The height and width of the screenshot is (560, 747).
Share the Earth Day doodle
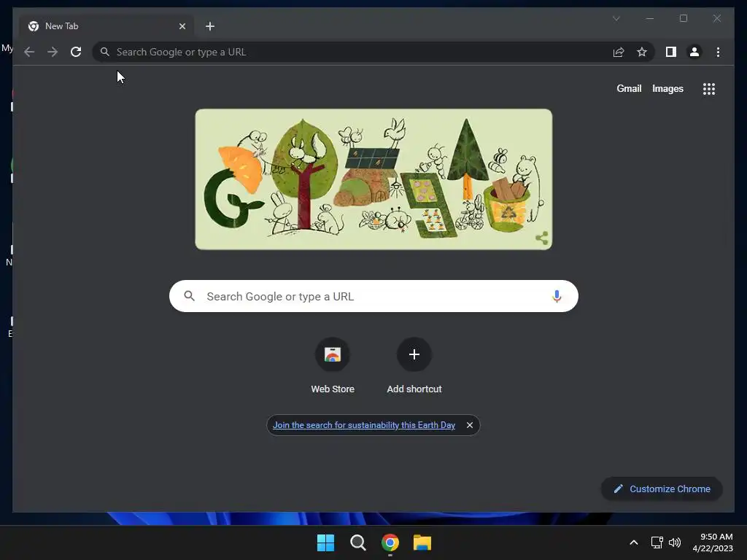542,238
